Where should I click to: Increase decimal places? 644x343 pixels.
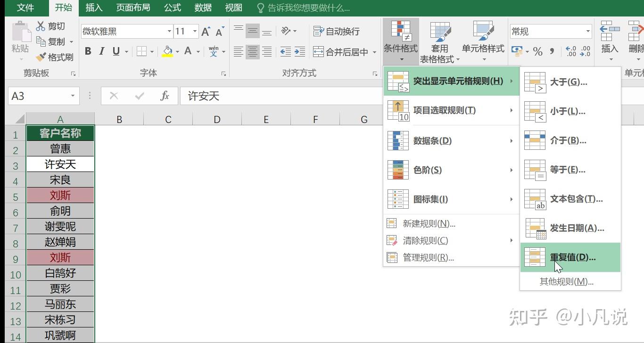click(570, 51)
